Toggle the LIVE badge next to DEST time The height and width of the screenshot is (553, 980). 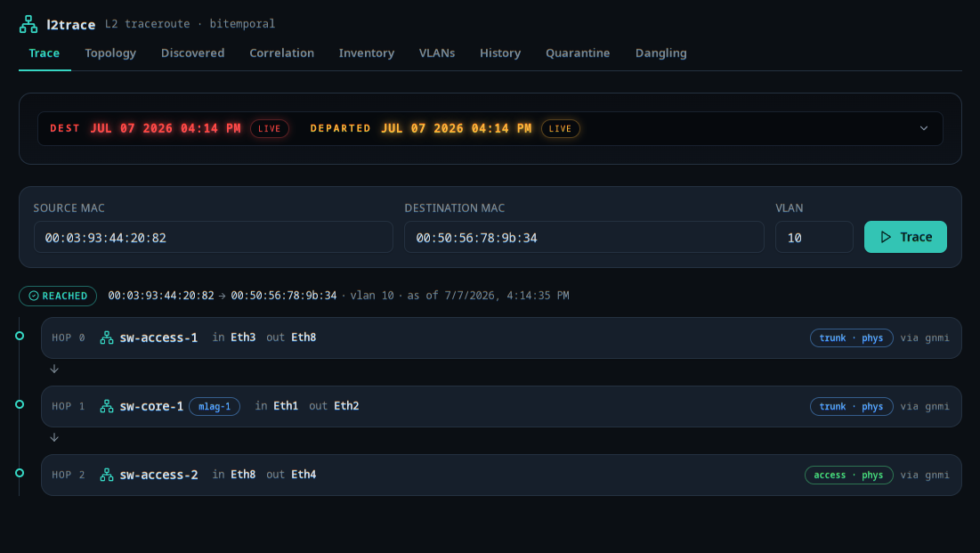[x=270, y=129]
